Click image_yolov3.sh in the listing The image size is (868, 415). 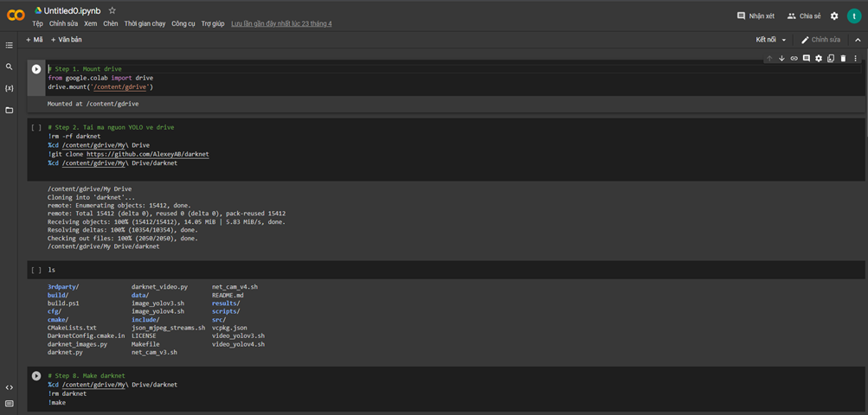pyautogui.click(x=158, y=303)
